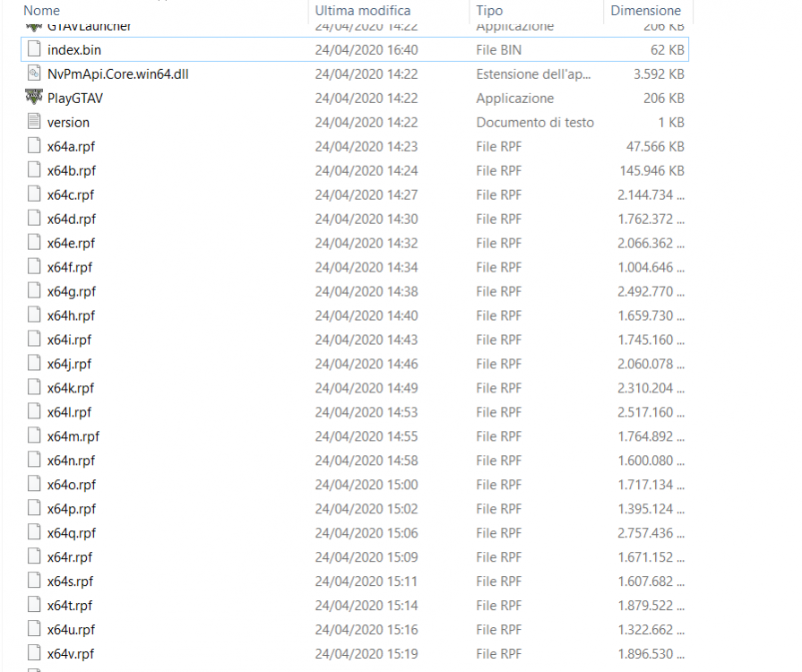Sort by the Ultima modifica column header
The image size is (802, 672).
click(362, 10)
